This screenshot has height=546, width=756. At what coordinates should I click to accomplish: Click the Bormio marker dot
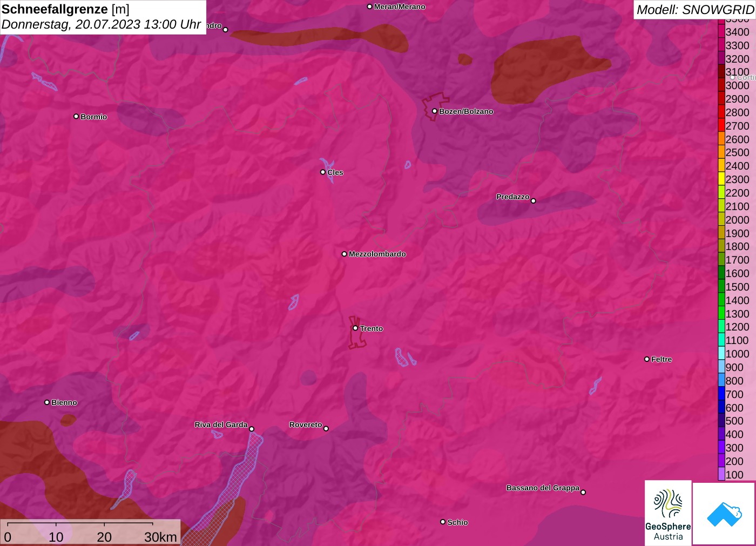(x=76, y=117)
